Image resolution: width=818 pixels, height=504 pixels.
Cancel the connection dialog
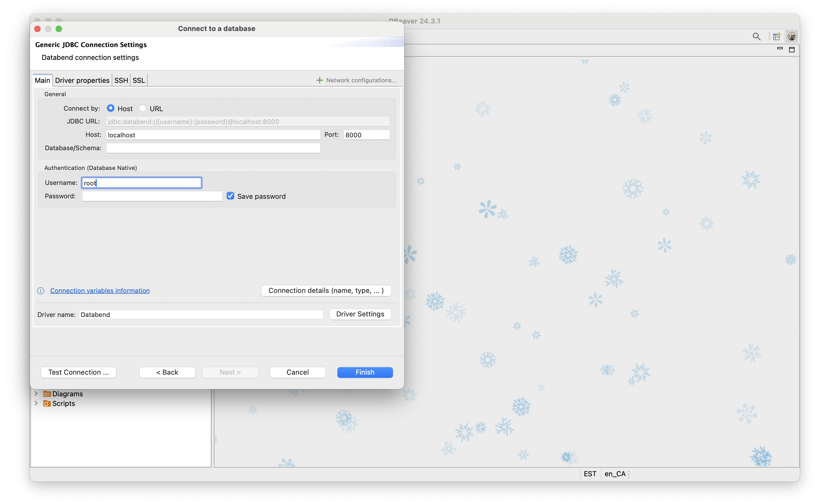tap(297, 372)
